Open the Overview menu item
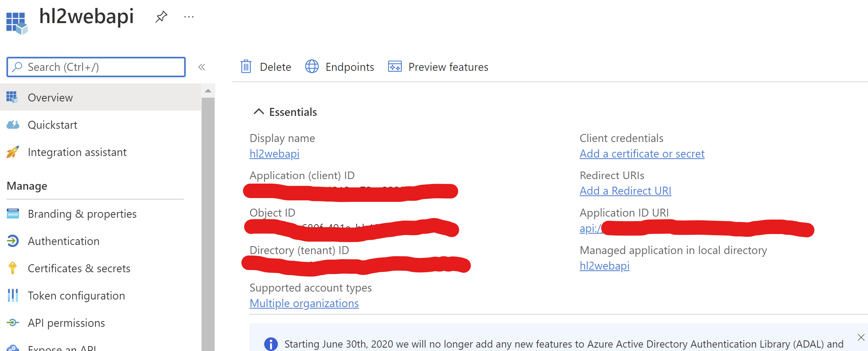 click(100, 97)
